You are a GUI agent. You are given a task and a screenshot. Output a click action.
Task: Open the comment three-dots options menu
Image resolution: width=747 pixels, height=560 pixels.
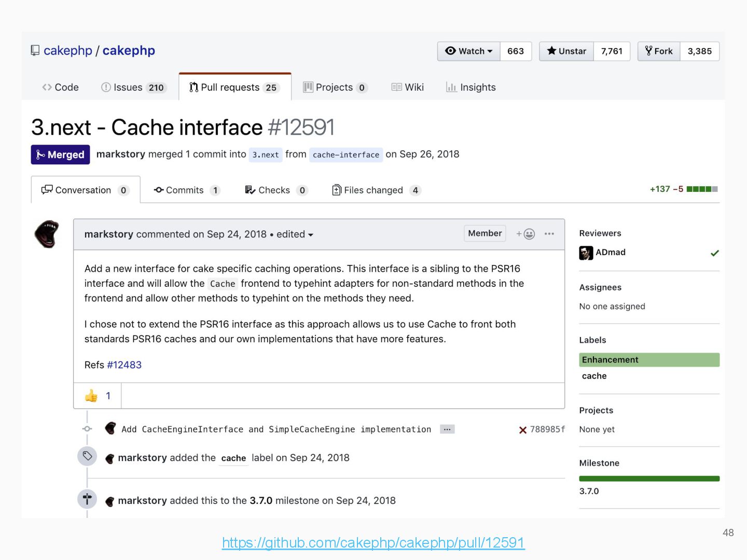[x=549, y=234]
